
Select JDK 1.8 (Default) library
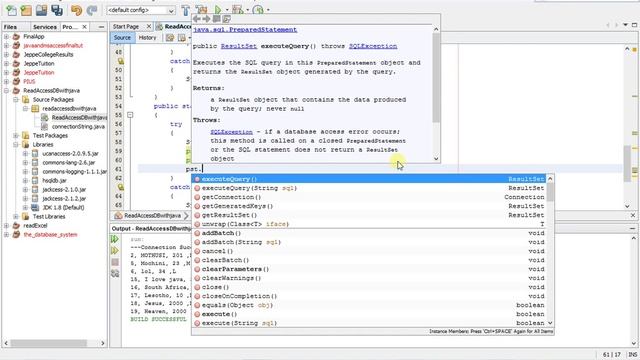[63, 207]
